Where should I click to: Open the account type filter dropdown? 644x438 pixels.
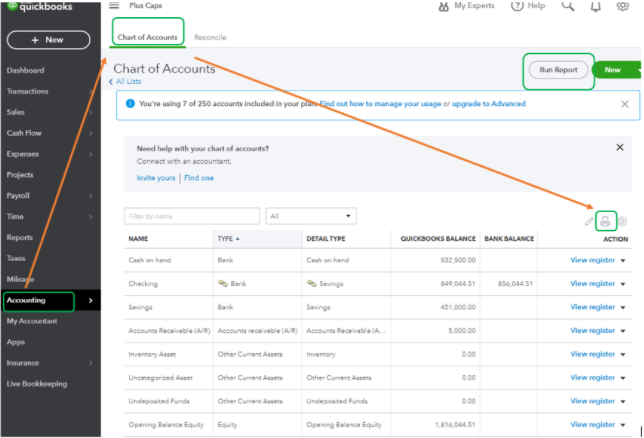point(311,215)
